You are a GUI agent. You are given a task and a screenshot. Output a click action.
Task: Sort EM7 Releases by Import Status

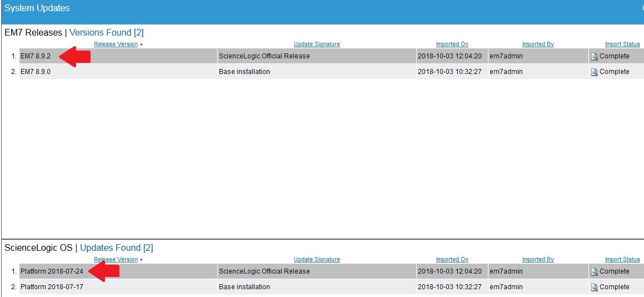tap(622, 44)
